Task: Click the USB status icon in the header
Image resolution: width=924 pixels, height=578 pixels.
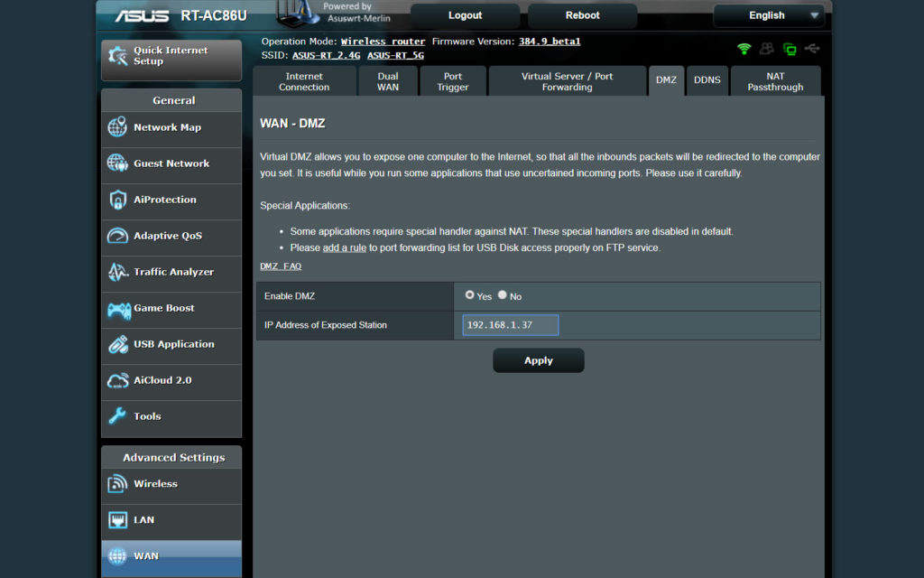Action: 813,48
